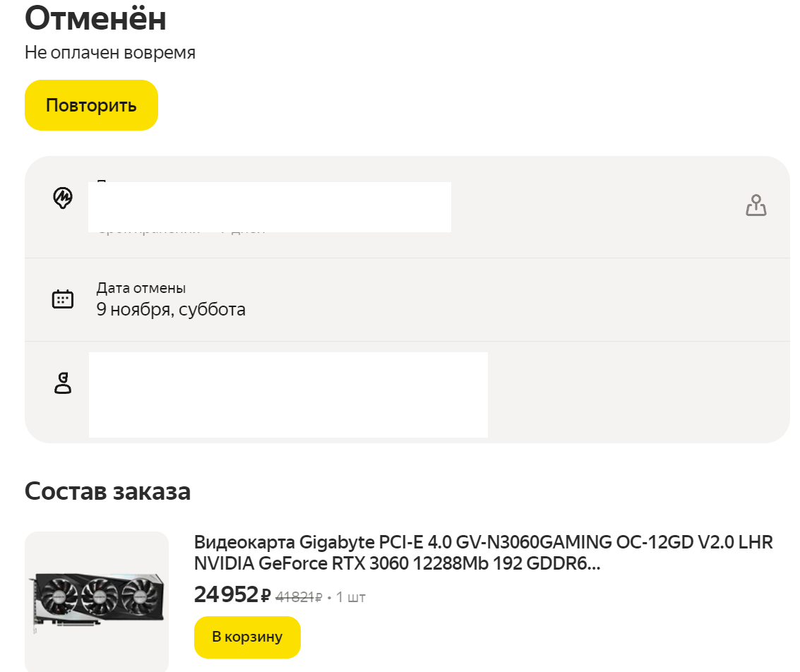
Task: Open the Gigabyte video card thumbnail
Action: 97,601
